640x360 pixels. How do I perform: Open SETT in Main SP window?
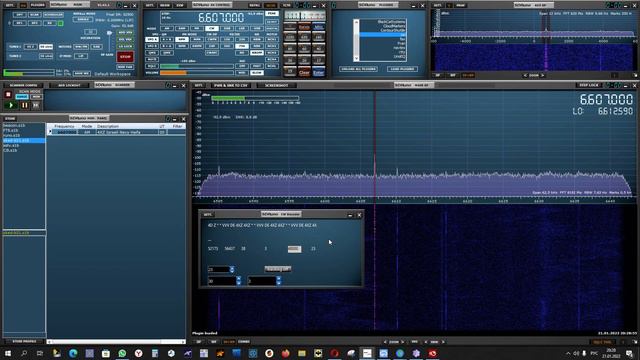click(198, 85)
